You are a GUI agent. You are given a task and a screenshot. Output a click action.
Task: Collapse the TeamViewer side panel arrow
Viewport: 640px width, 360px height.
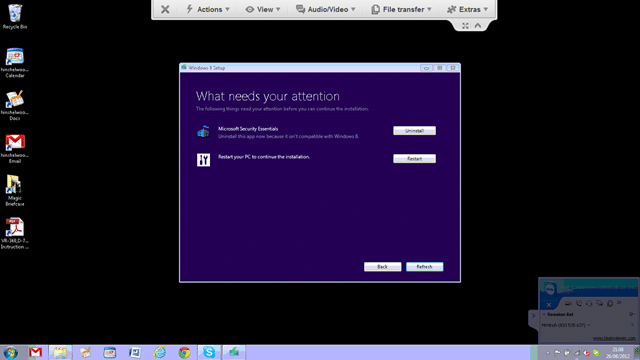(533, 316)
